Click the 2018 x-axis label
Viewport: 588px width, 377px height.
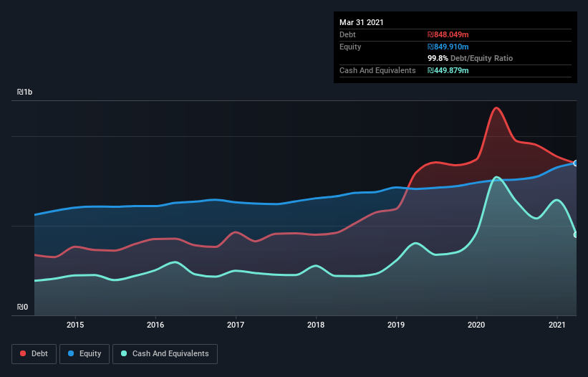[x=316, y=325]
